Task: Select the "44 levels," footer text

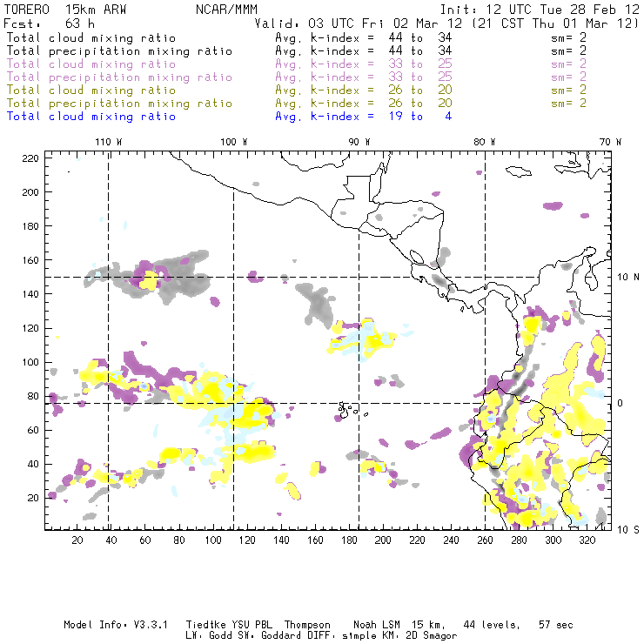Action: [x=492, y=625]
